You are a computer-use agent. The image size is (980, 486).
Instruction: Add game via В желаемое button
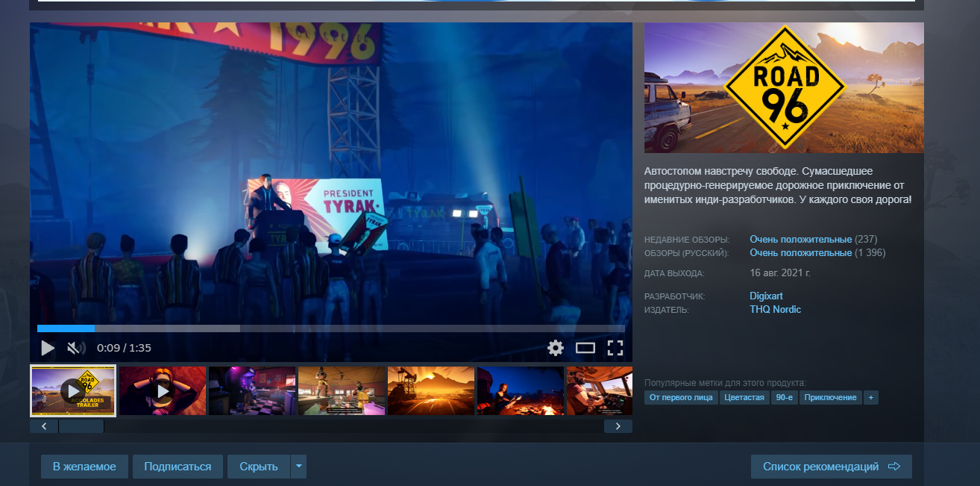pyautogui.click(x=84, y=467)
